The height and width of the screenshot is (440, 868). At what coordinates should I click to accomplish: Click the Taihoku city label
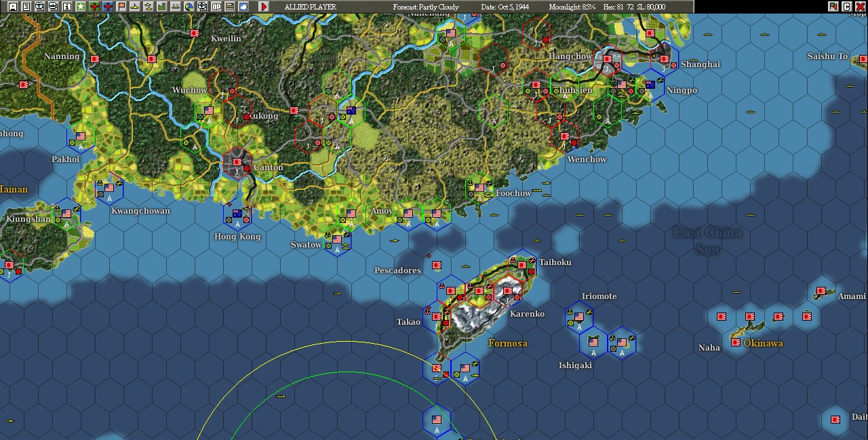click(555, 262)
